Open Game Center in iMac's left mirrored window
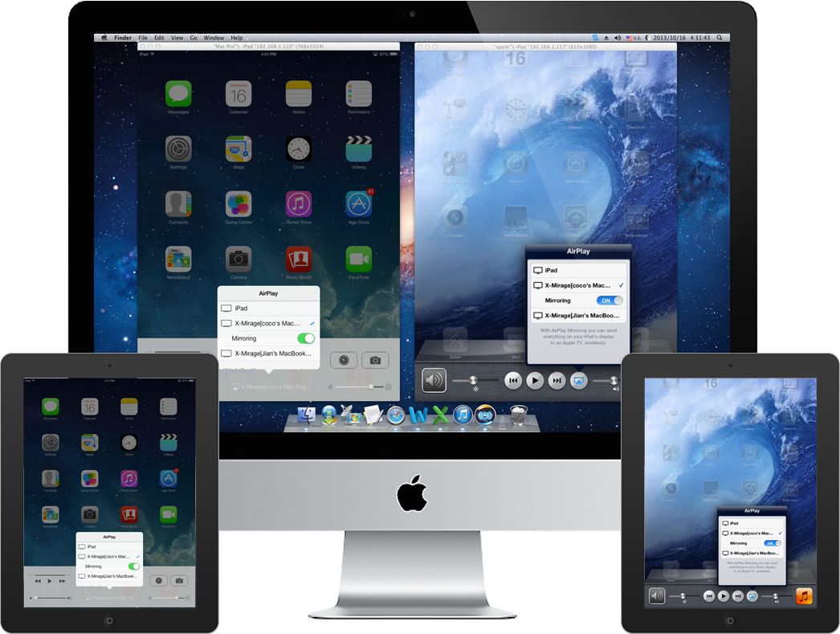This screenshot has width=840, height=634. point(239,204)
